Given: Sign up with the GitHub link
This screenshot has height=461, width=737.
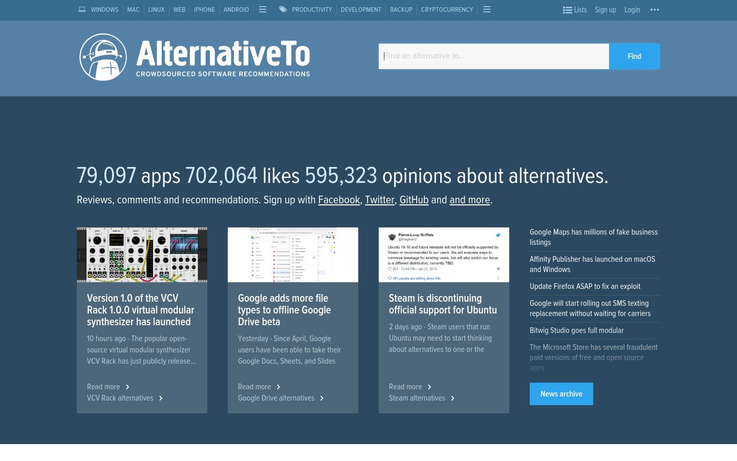Looking at the screenshot, I should tap(414, 200).
